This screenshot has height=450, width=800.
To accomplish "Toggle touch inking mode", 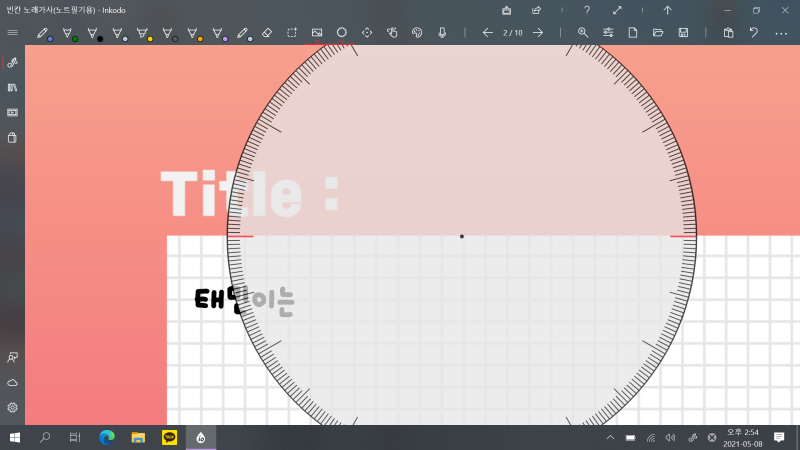I will click(x=392, y=33).
